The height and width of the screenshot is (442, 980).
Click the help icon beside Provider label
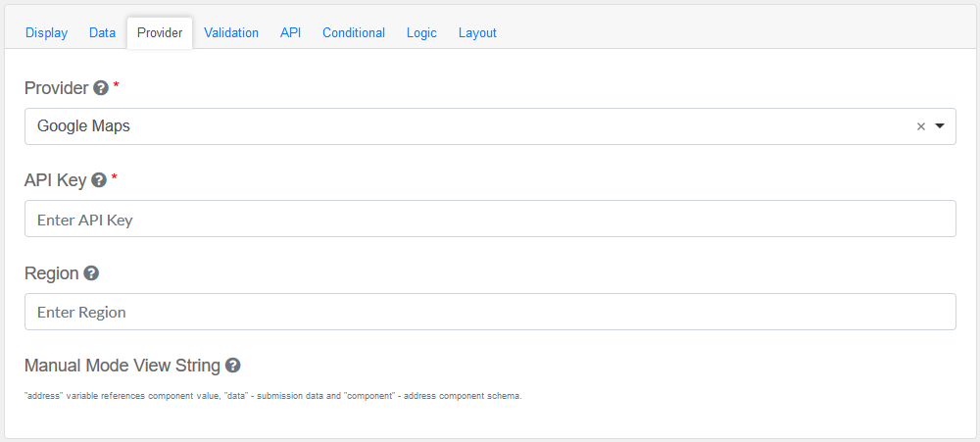click(100, 88)
